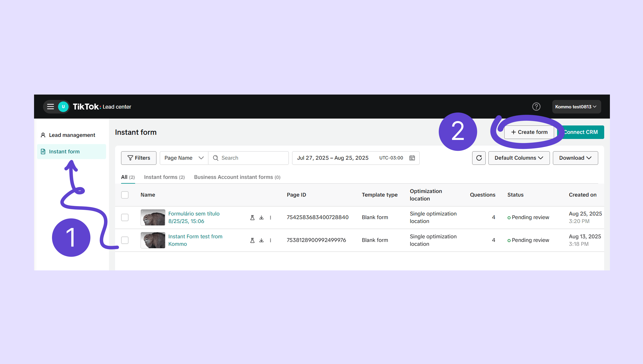Click the help question mark icon
643x364 pixels.
click(x=536, y=107)
